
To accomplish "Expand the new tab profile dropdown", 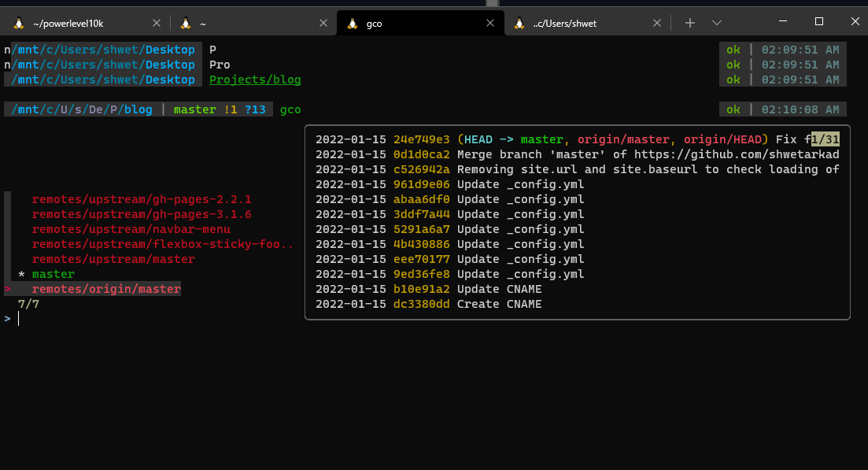I will (716, 23).
